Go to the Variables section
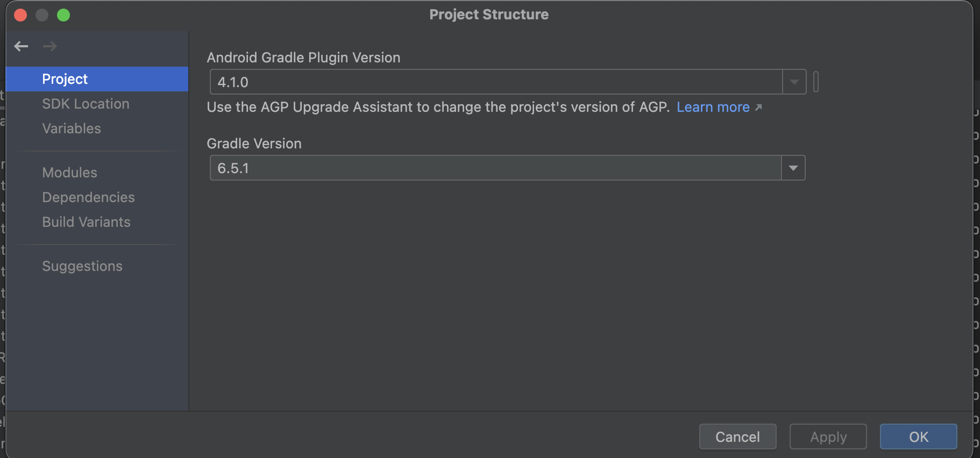 pyautogui.click(x=72, y=128)
